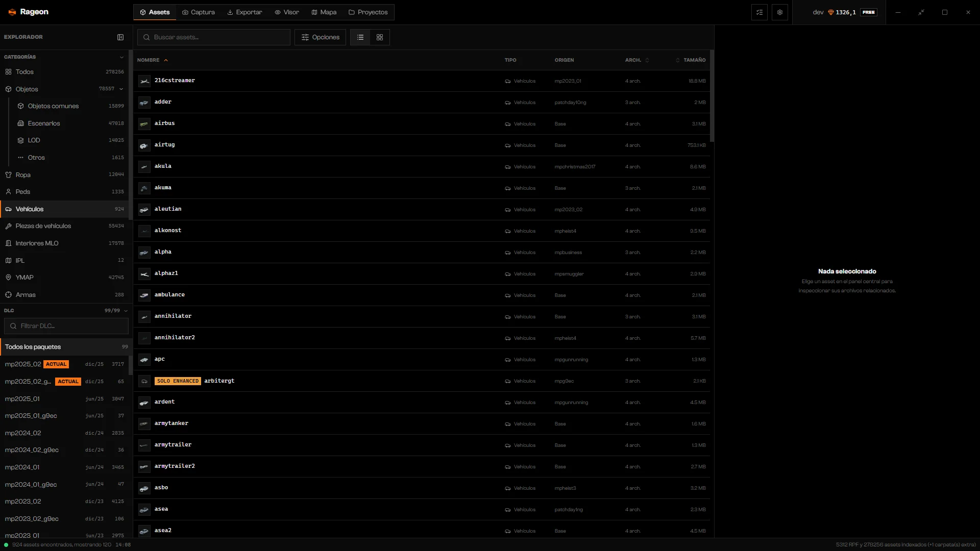
Task: Switch to grid view layout
Action: [380, 37]
